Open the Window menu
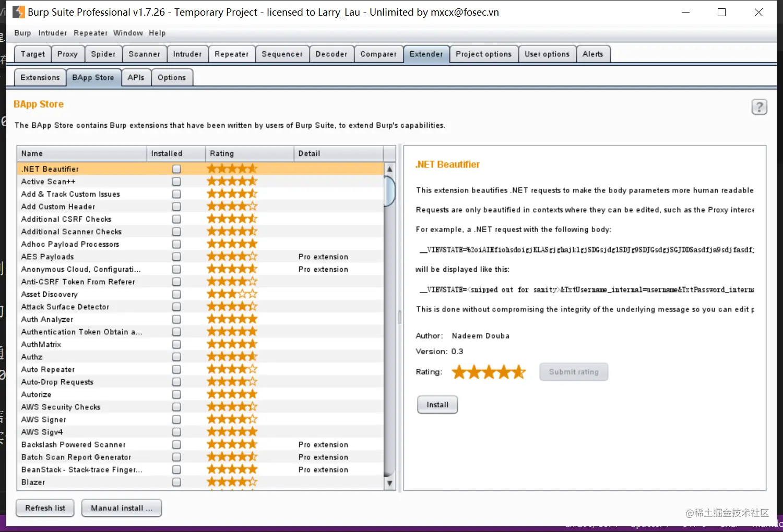The image size is (783, 532). coord(128,33)
